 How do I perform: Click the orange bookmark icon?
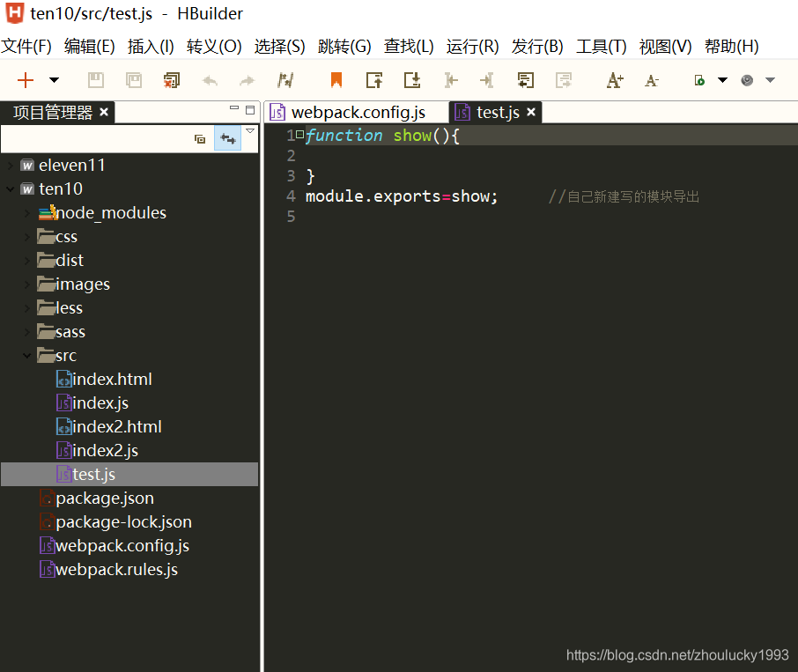(x=336, y=80)
